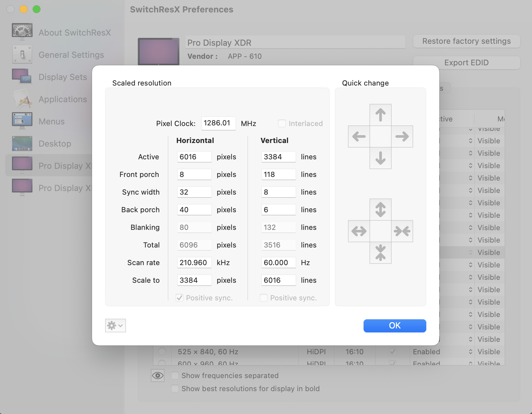The height and width of the screenshot is (414, 532).
Task: Click the Horizontal Scan rate kHz field
Action: 195,263
